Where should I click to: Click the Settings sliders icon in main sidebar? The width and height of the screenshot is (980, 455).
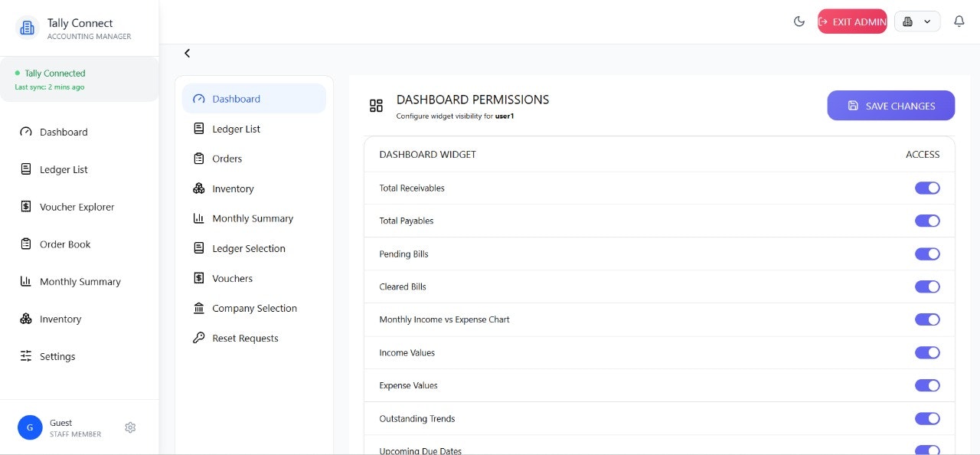pyautogui.click(x=26, y=356)
